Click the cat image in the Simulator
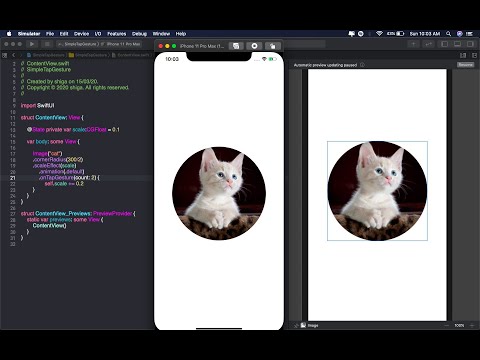The width and height of the screenshot is (480, 360). [219, 193]
